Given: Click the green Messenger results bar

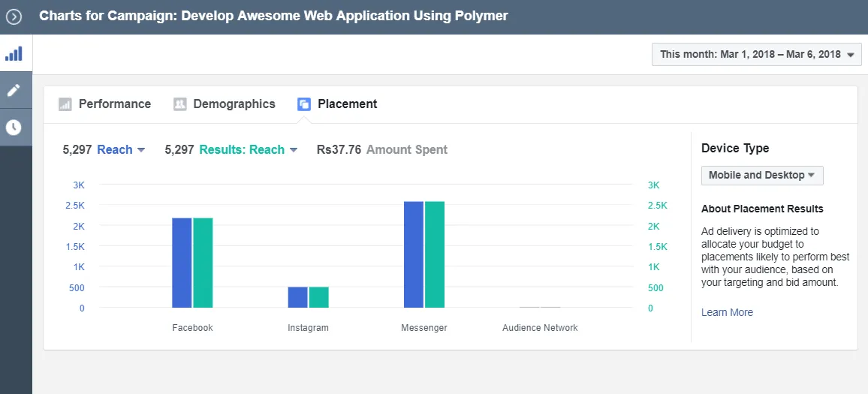Looking at the screenshot, I should click(435, 254).
